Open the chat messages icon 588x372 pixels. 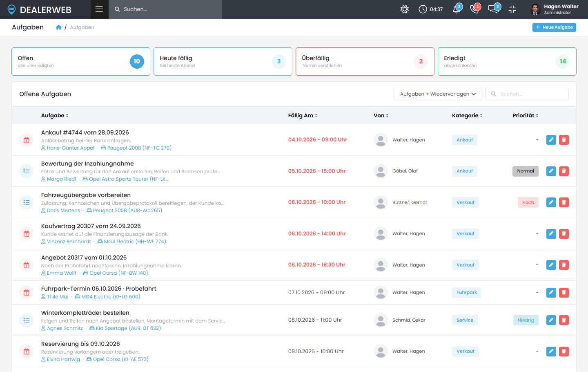pyautogui.click(x=494, y=9)
